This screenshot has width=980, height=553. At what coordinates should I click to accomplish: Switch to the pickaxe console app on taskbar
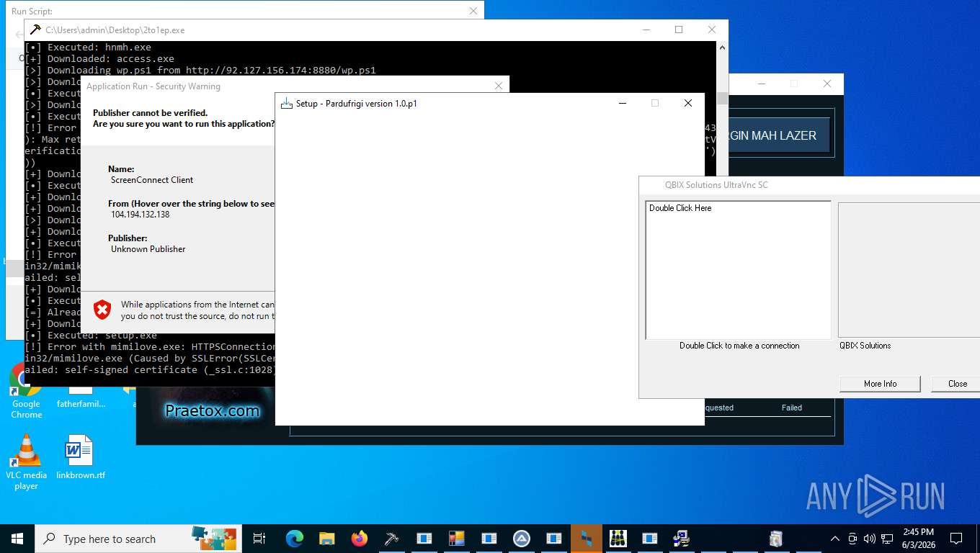point(391,538)
